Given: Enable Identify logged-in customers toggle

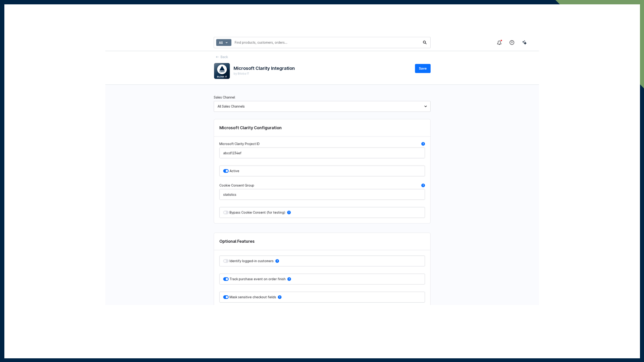Looking at the screenshot, I should pos(226,261).
